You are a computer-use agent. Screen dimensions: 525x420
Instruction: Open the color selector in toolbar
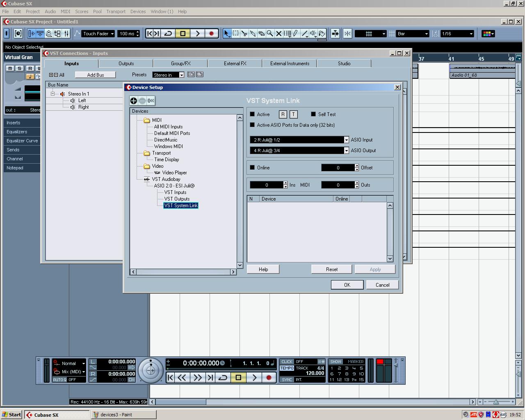pos(488,34)
